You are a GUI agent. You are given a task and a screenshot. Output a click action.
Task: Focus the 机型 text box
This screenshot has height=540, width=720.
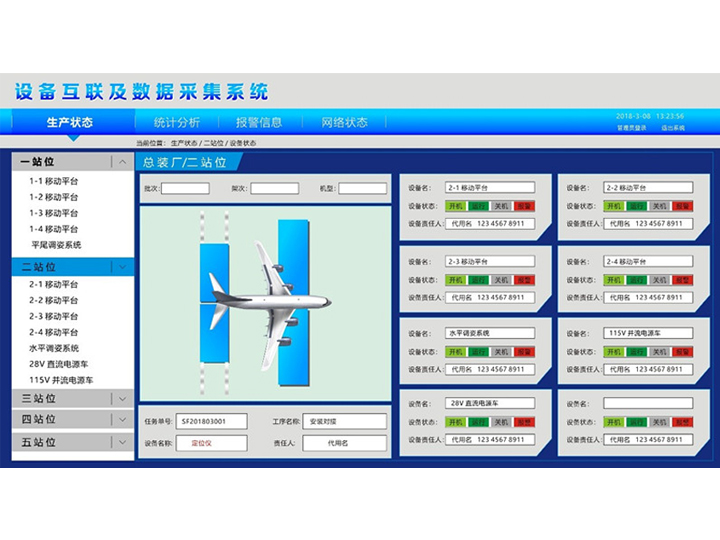(362, 188)
